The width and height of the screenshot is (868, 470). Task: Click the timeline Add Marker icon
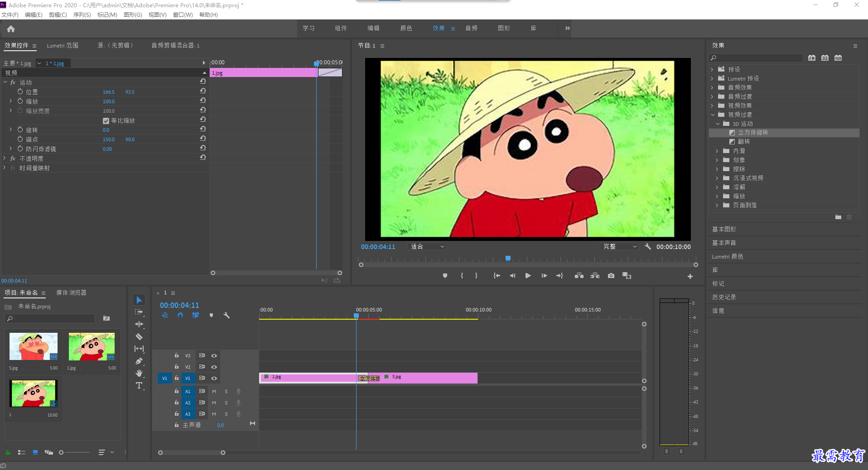(211, 315)
